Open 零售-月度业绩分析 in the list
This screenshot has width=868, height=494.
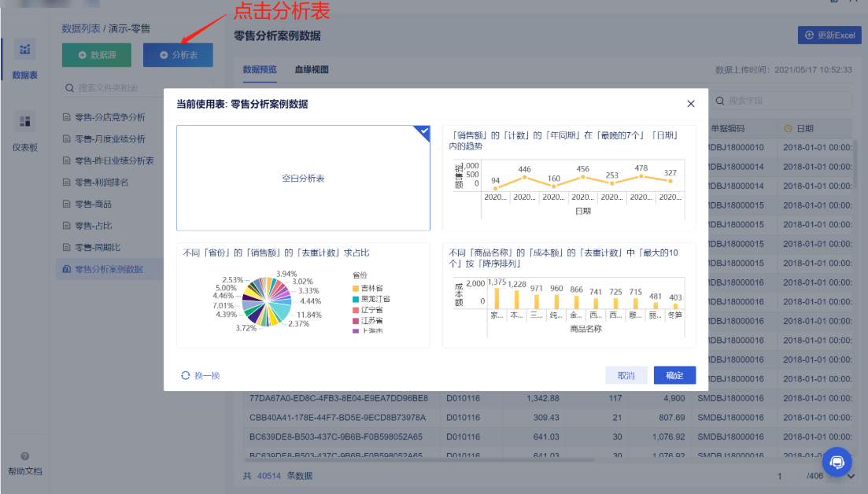point(109,139)
